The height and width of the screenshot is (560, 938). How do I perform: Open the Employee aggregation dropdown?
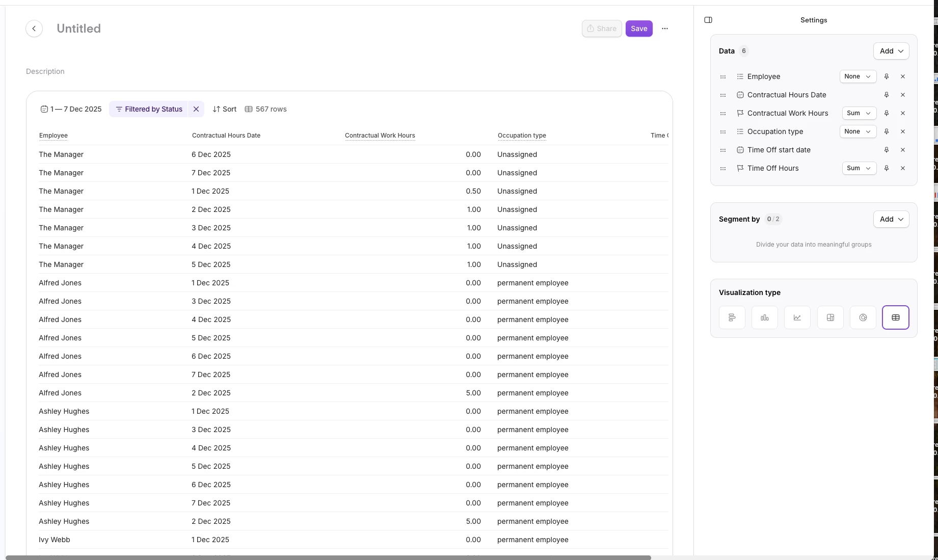click(857, 76)
